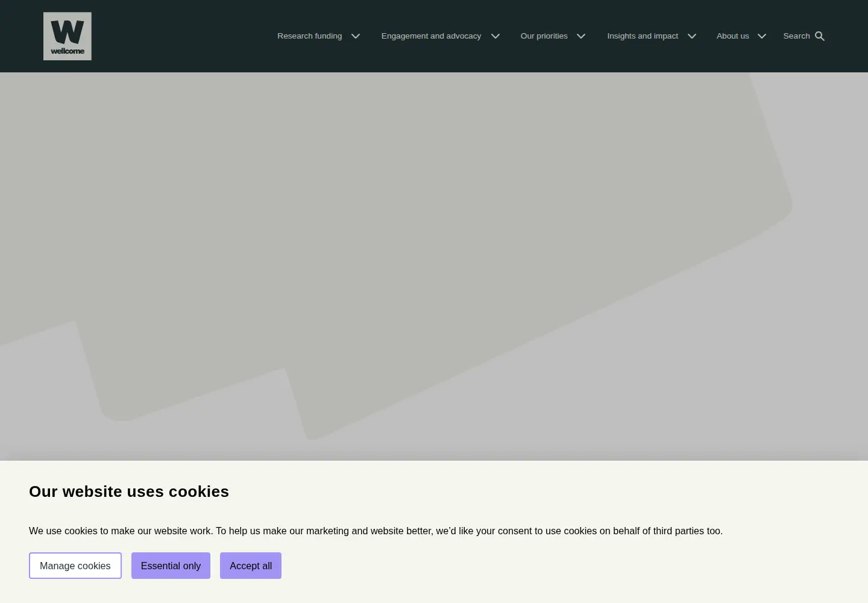Click the Search text label
This screenshot has width=868, height=603.
coord(796,36)
